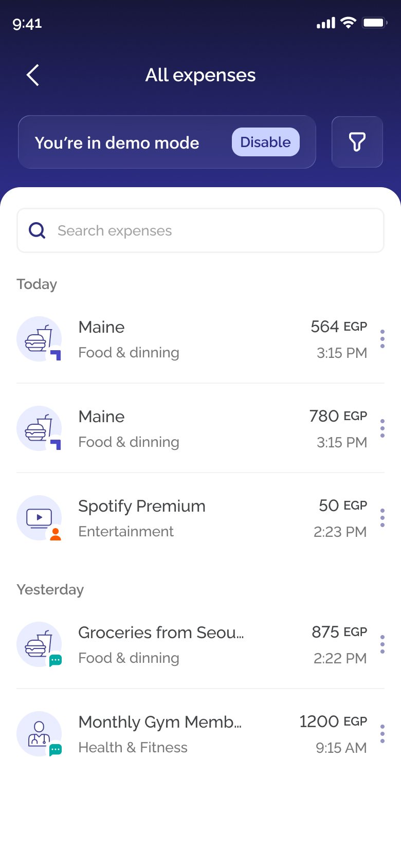Open three-dot menu for Spotify Premium
The image size is (401, 868).
click(x=382, y=518)
